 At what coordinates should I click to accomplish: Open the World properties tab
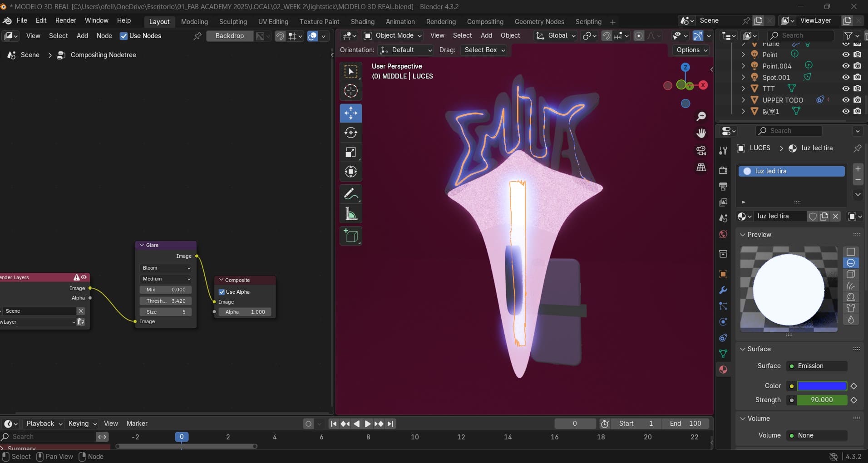tap(723, 234)
